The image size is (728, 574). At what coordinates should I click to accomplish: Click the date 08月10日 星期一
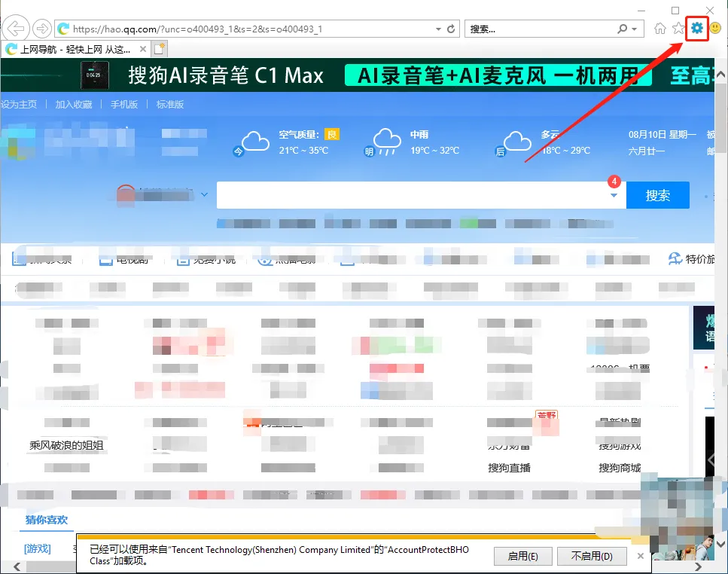point(662,135)
